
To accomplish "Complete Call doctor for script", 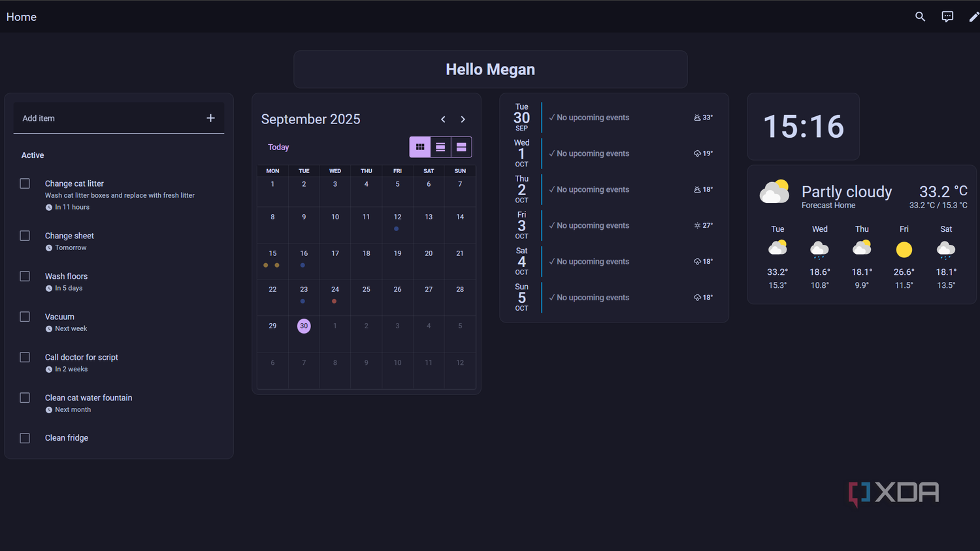I will (25, 357).
